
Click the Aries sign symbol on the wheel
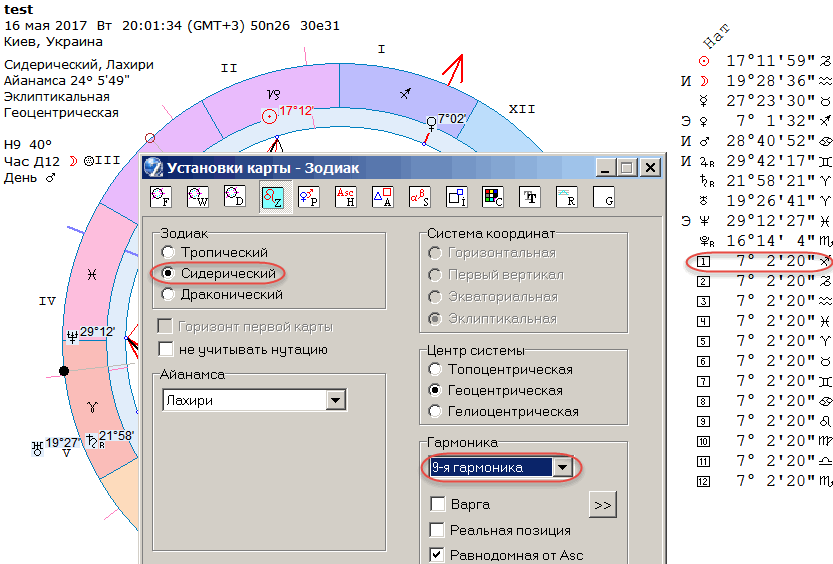[x=93, y=407]
